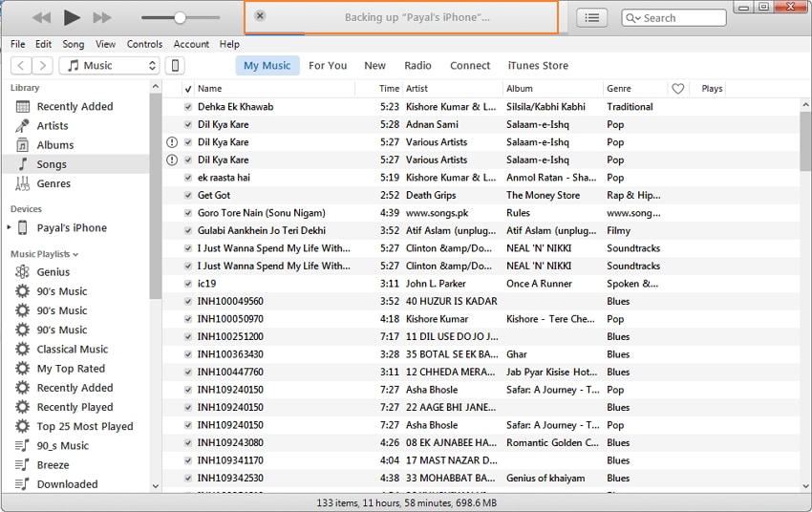Sort by the Genre column header
812x512 pixels.
click(635, 89)
